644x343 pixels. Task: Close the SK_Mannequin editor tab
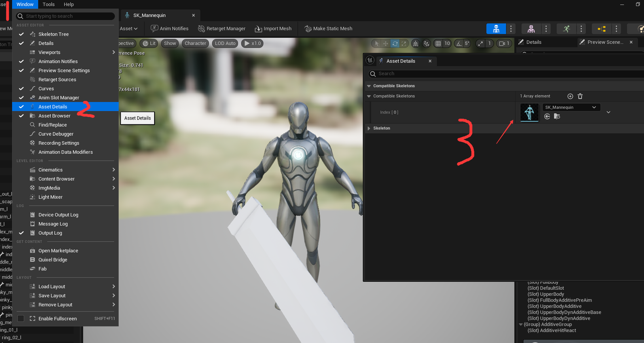[194, 15]
